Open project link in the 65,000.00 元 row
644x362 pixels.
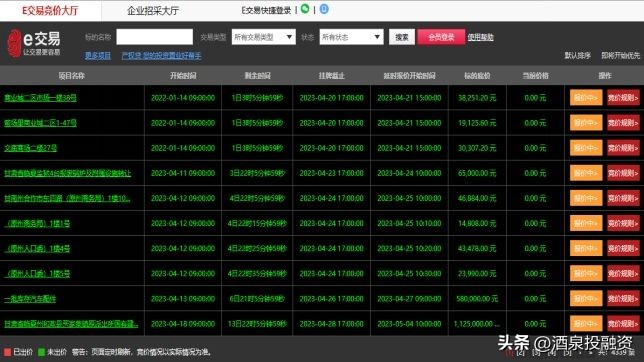coord(67,173)
